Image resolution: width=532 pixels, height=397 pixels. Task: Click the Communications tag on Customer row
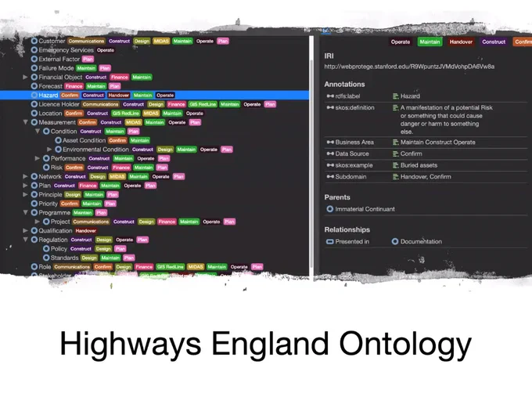tap(86, 41)
